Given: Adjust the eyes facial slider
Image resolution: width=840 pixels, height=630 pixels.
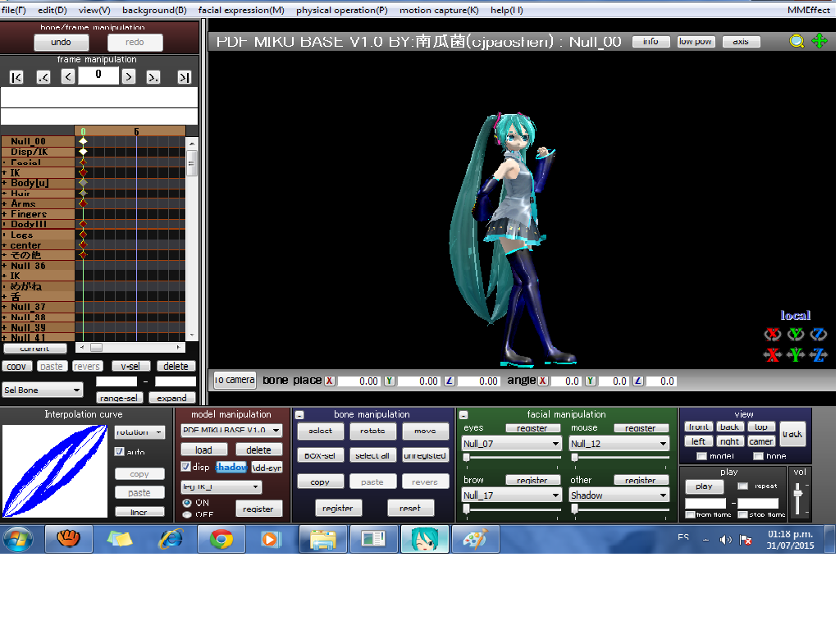Looking at the screenshot, I should pos(467,458).
